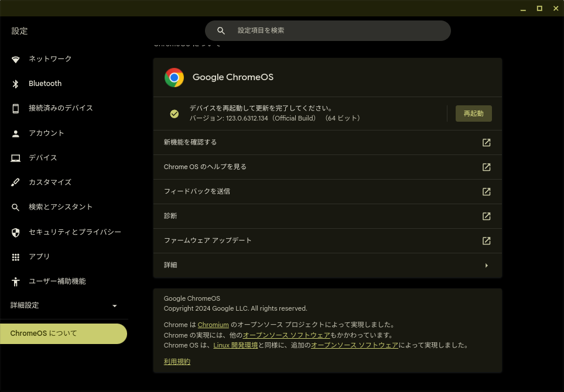Image resolution: width=564 pixels, height=392 pixels.
Task: Select アカウント in the sidebar
Action: coord(46,133)
